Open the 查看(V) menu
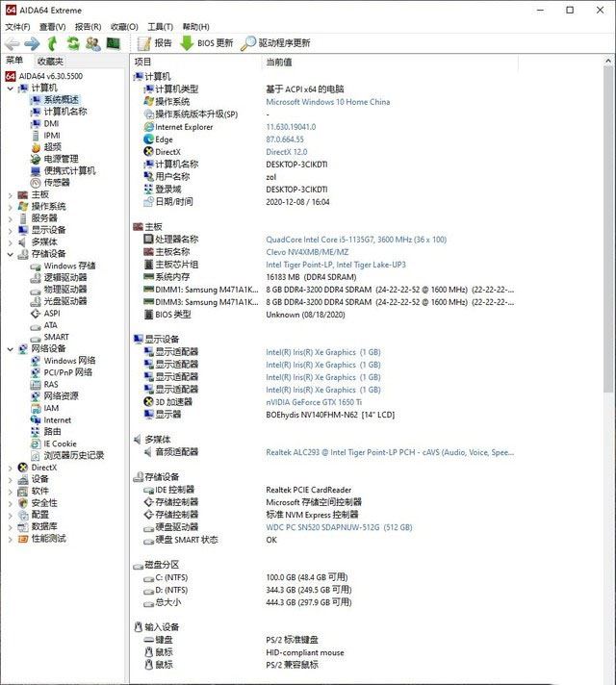The image size is (616, 685). click(53, 27)
